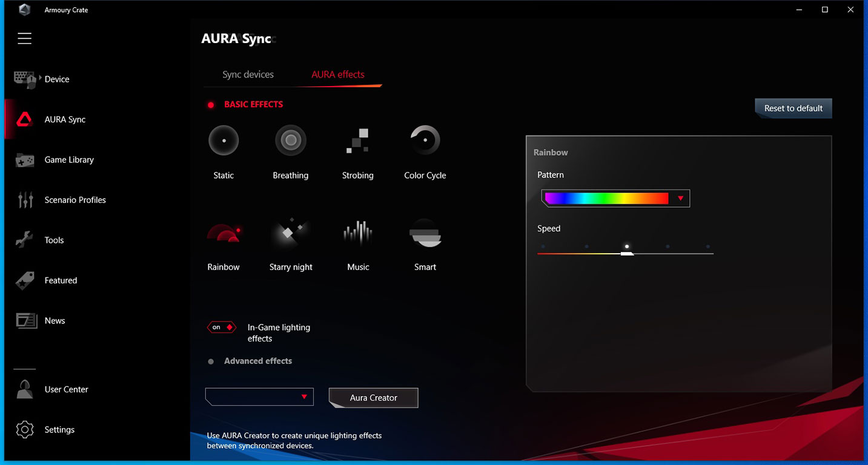
Task: Open the Aura Creator profile dropdown
Action: 259,397
